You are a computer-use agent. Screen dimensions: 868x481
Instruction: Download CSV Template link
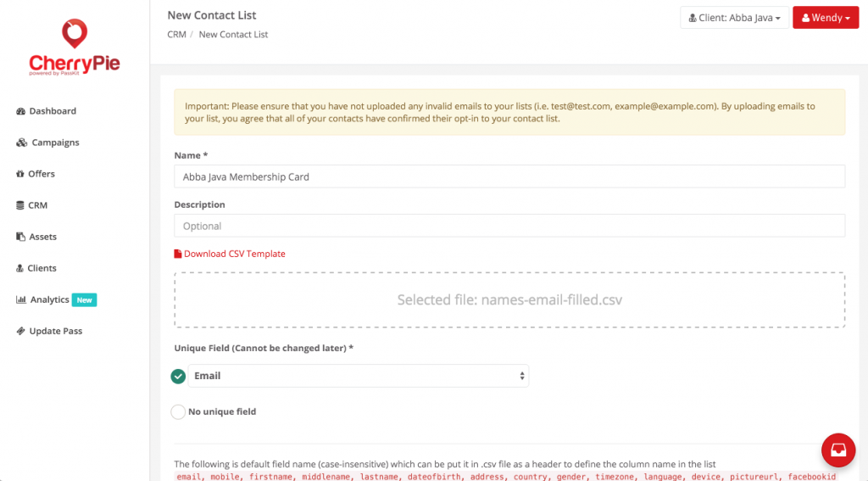(x=234, y=254)
